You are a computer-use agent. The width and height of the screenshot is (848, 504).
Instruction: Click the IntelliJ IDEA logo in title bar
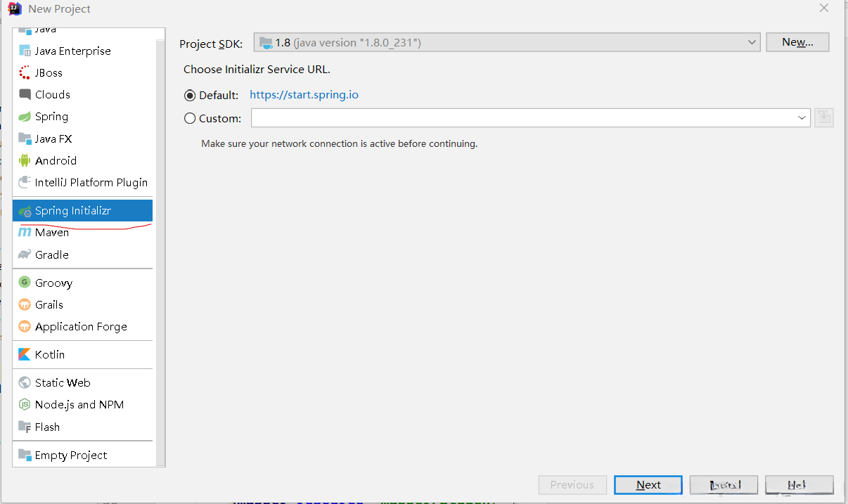pyautogui.click(x=14, y=8)
